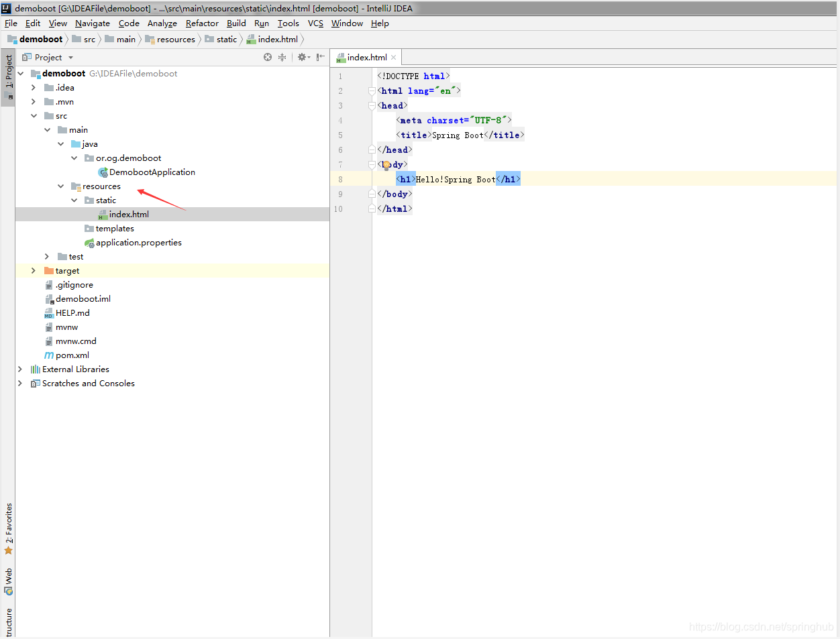The width and height of the screenshot is (840, 639).
Task: Open the VCS menu
Action: tap(315, 23)
